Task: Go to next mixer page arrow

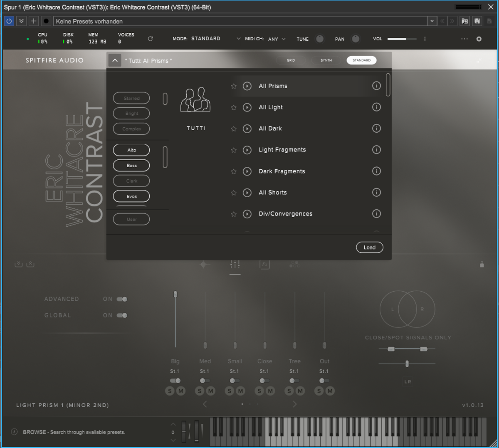Action: [x=295, y=404]
